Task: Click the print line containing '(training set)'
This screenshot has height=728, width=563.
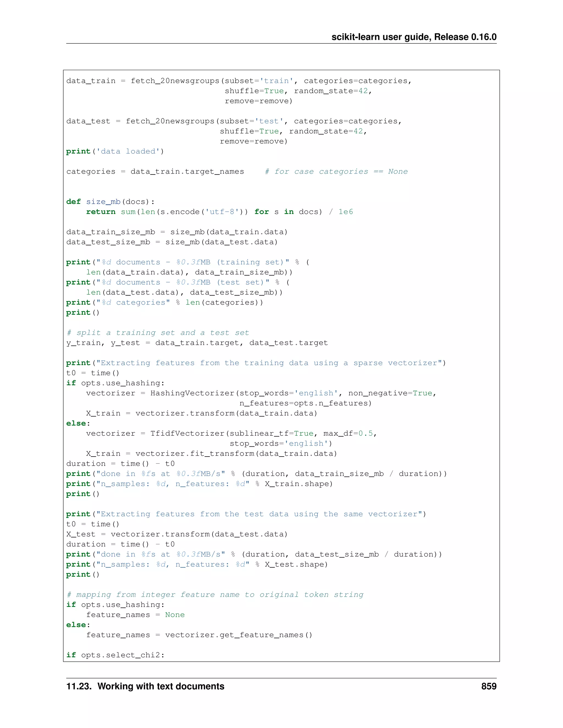Action: click(x=188, y=262)
